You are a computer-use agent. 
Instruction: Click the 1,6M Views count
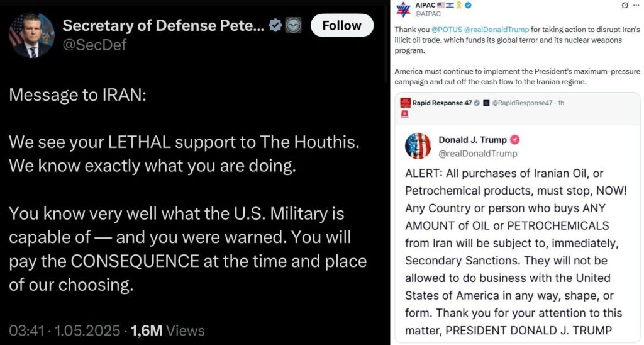(x=168, y=330)
